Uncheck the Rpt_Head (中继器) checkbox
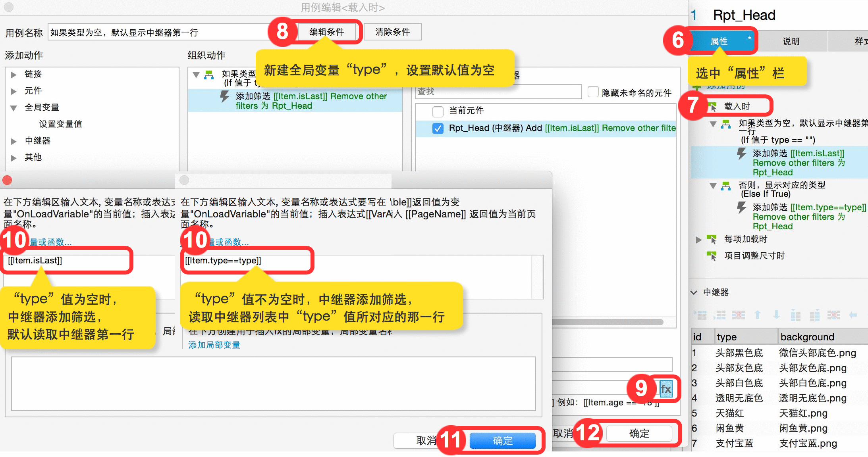The image size is (868, 457). tap(438, 129)
